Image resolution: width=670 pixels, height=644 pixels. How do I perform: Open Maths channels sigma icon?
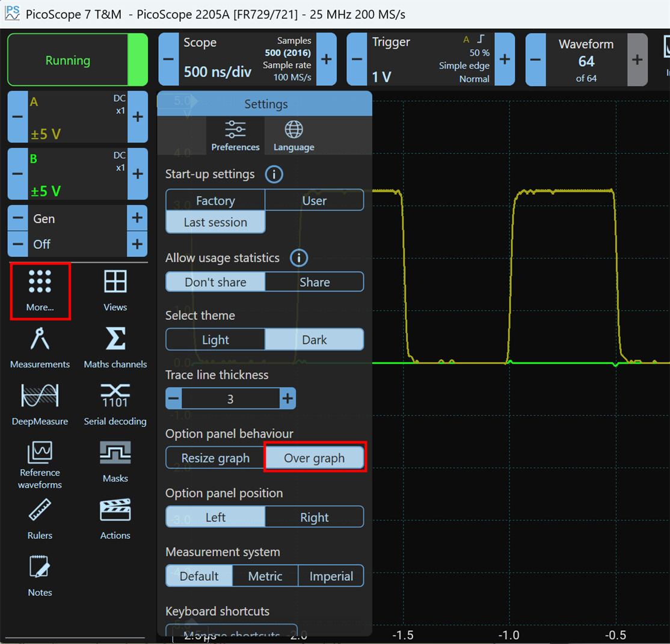click(x=115, y=348)
